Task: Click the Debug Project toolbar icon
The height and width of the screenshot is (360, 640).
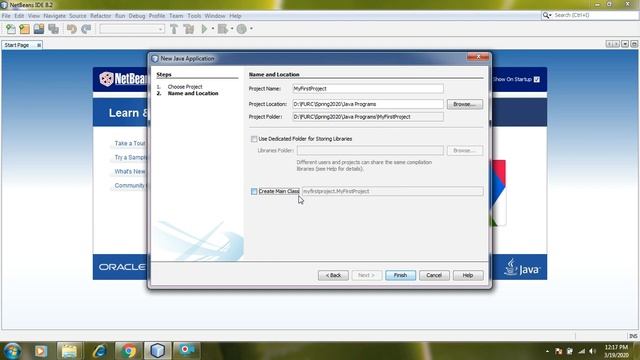Action: coord(222,29)
